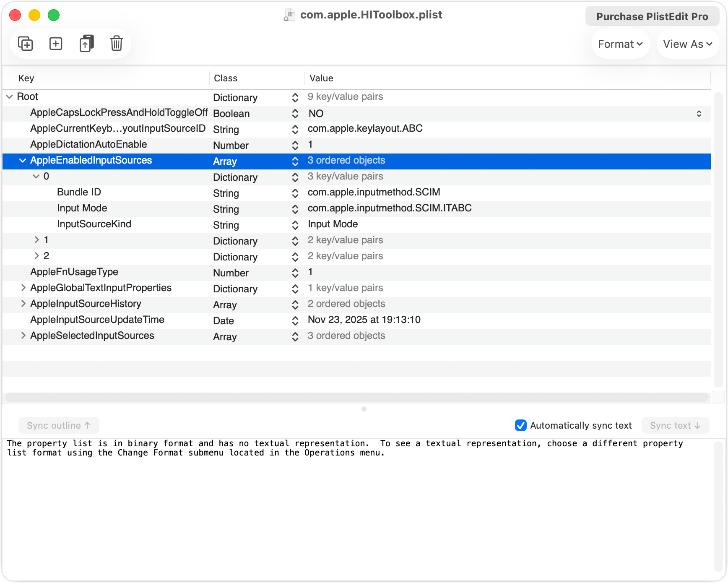
Task: Expand dictionary item 1 under AppleEnabledInputSources
Action: coord(36,240)
